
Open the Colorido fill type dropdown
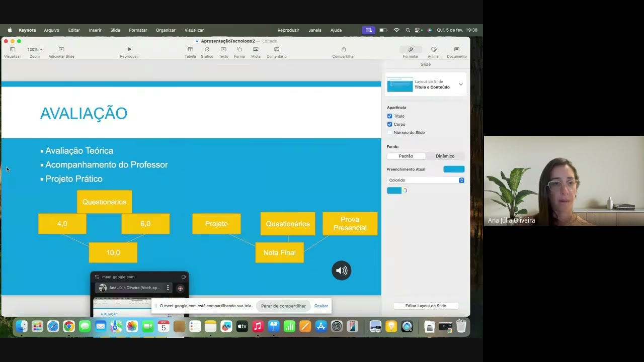(x=426, y=180)
